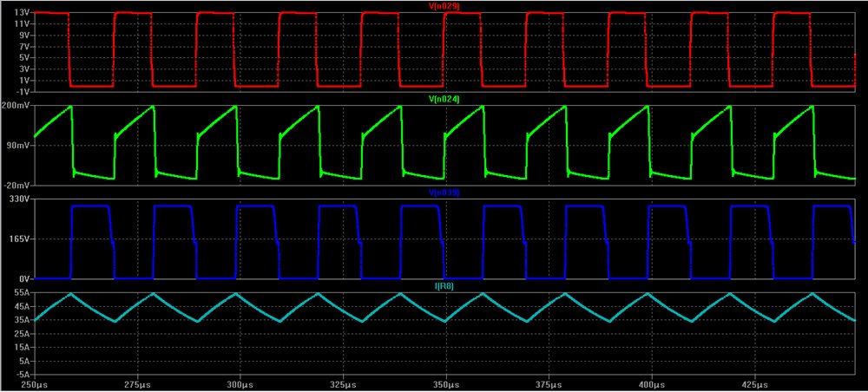Image resolution: width=868 pixels, height=392 pixels.
Task: Click the V(n024) green trace label
Action: pyautogui.click(x=444, y=100)
